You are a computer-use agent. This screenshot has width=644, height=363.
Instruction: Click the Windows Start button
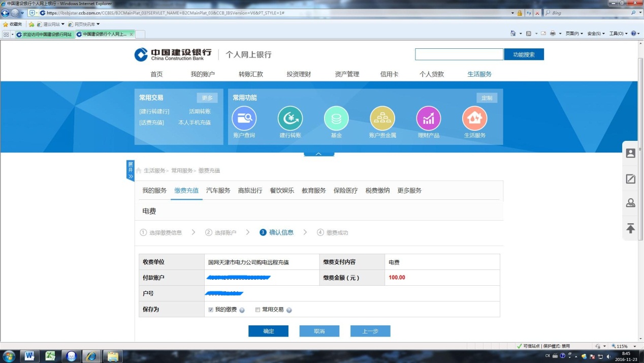point(9,356)
